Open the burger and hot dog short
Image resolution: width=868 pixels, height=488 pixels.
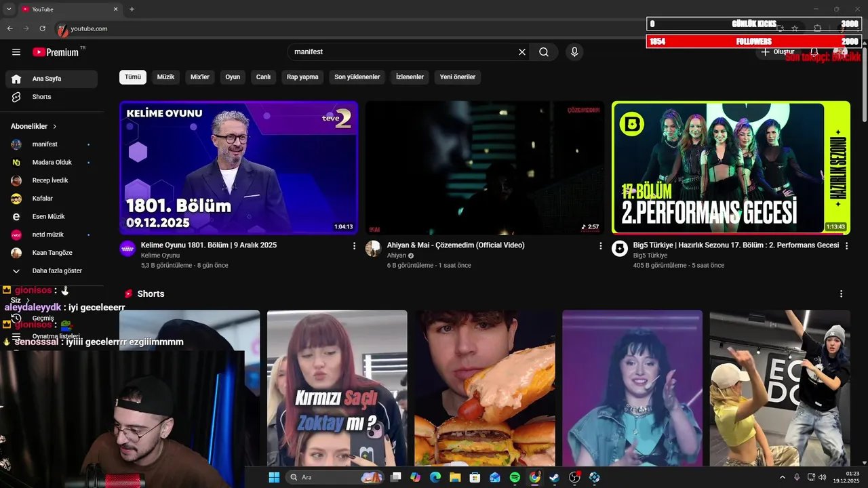pos(485,388)
